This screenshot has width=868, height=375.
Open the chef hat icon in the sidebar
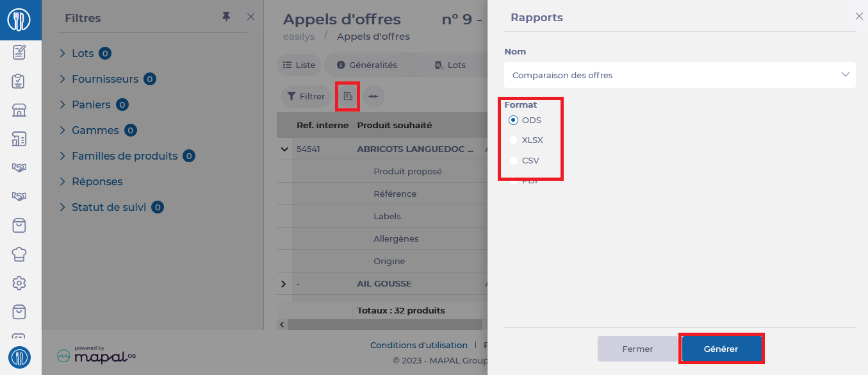point(19,254)
